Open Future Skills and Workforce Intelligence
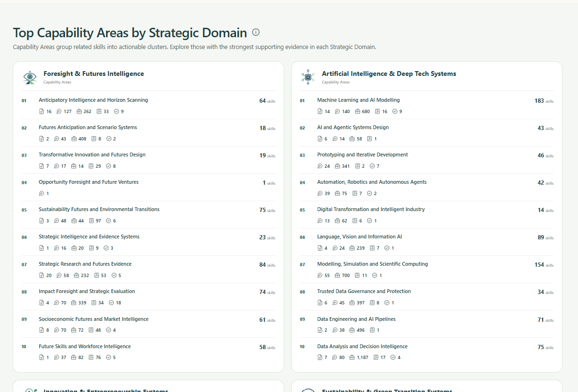This screenshot has width=578, height=392. point(85,346)
